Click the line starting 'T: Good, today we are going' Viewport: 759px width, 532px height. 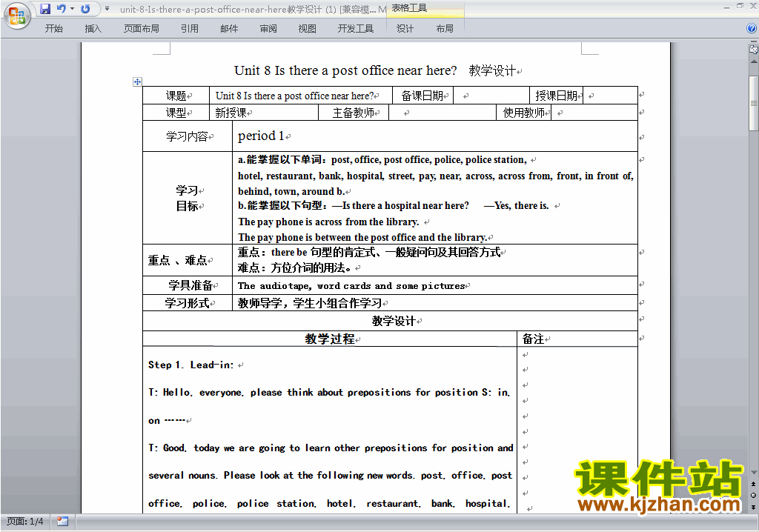(x=331, y=448)
